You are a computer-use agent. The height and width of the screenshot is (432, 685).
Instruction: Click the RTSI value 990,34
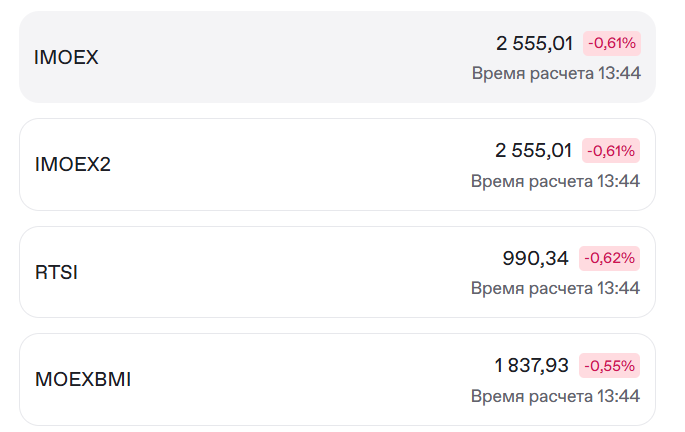(x=535, y=259)
